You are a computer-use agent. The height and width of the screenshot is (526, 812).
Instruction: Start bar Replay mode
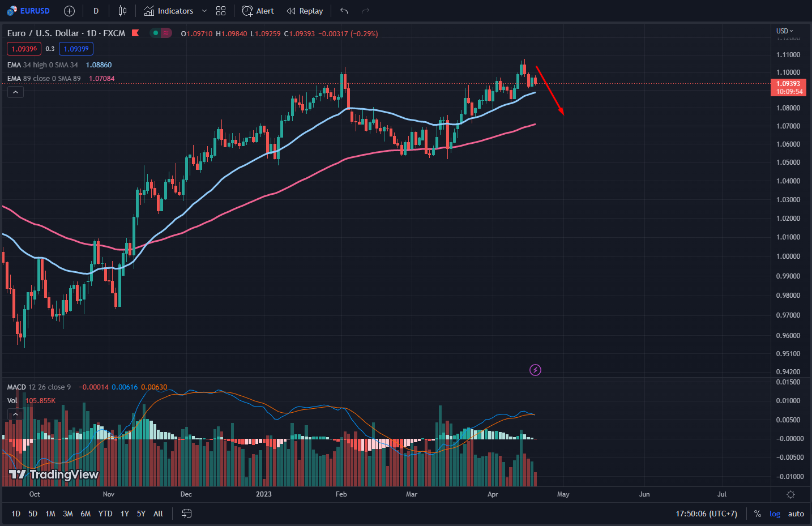click(x=305, y=11)
